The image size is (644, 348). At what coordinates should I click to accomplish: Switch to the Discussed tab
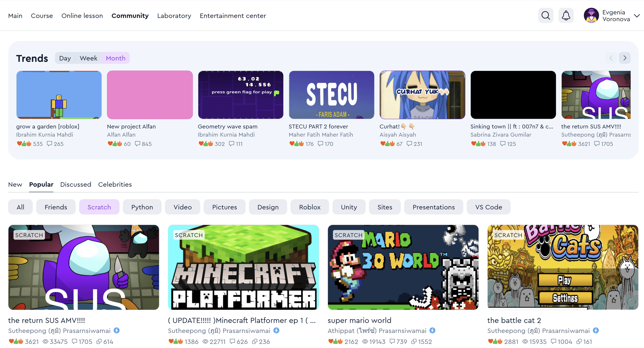pos(75,184)
